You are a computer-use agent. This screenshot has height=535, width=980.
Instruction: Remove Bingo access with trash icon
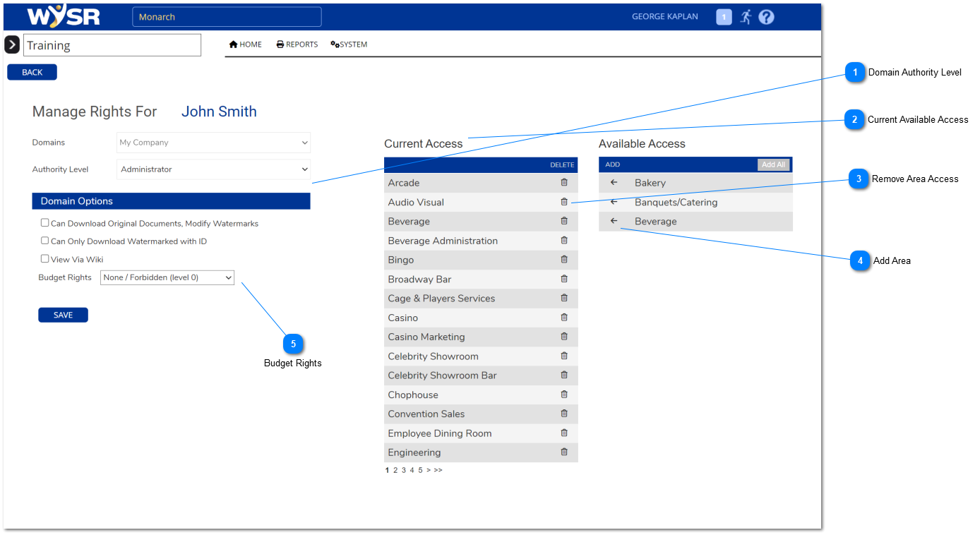coord(563,260)
